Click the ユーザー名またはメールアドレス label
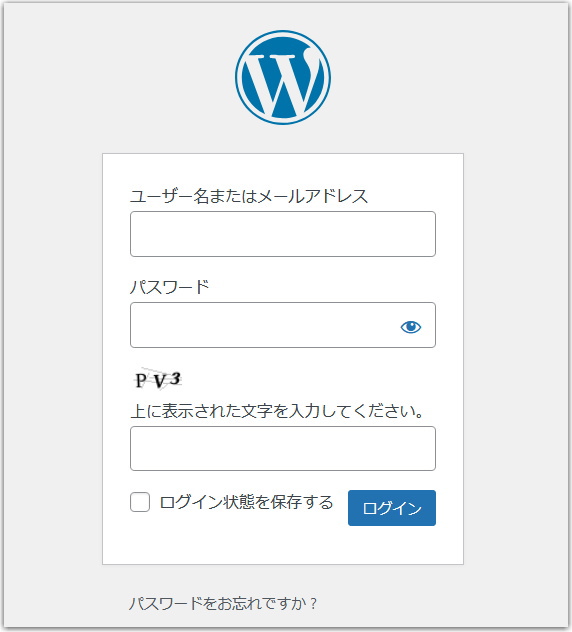The height and width of the screenshot is (632, 572). (249, 196)
